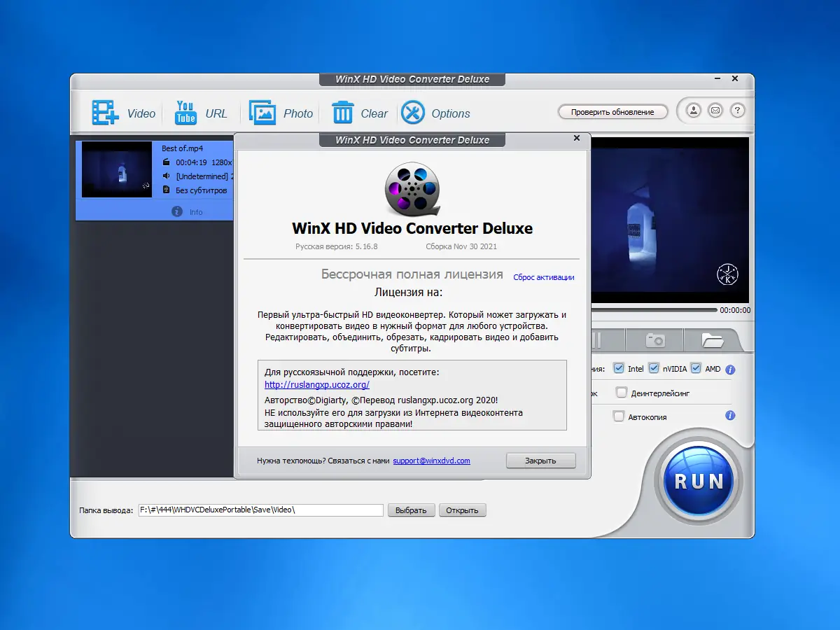Open the YouTube URL downloader icon

(x=185, y=112)
